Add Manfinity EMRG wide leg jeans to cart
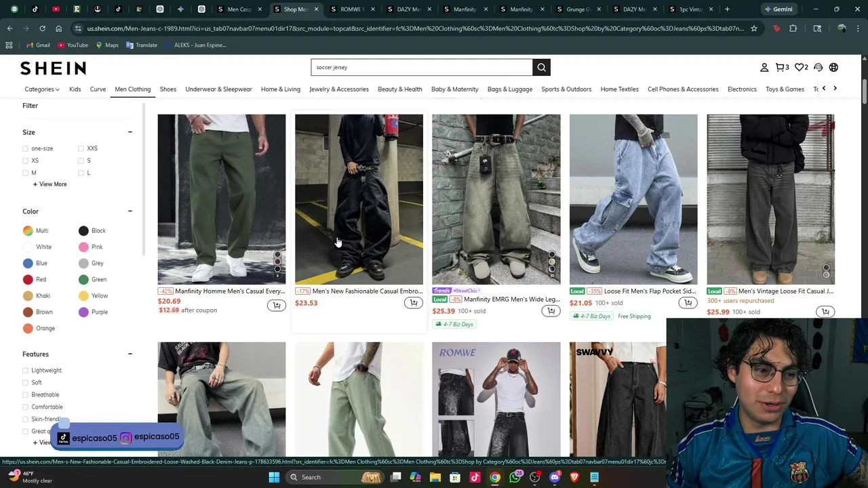 pyautogui.click(x=551, y=311)
